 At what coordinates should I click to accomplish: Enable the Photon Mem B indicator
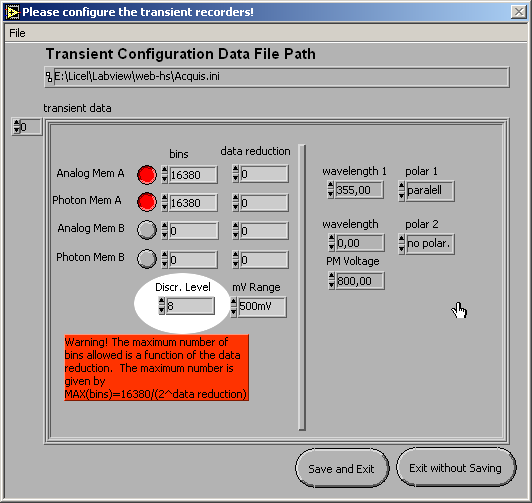coord(147,259)
